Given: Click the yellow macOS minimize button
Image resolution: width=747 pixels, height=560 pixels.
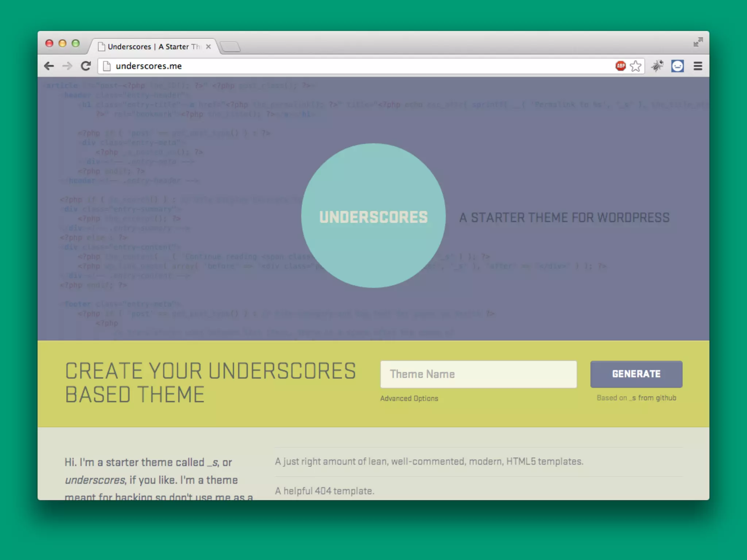Looking at the screenshot, I should click(62, 43).
